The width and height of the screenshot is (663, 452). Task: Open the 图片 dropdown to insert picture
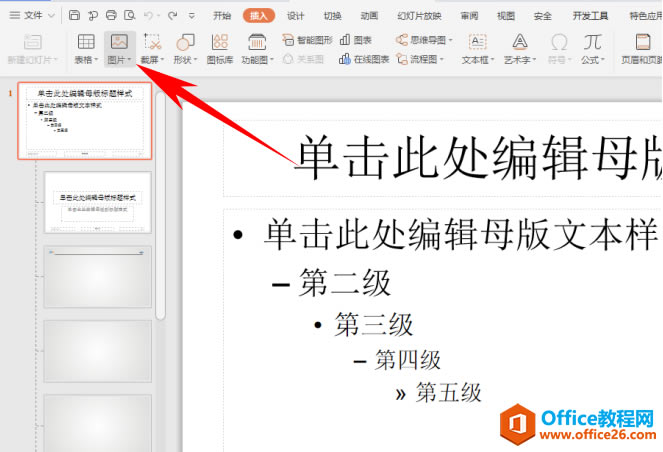(x=120, y=49)
